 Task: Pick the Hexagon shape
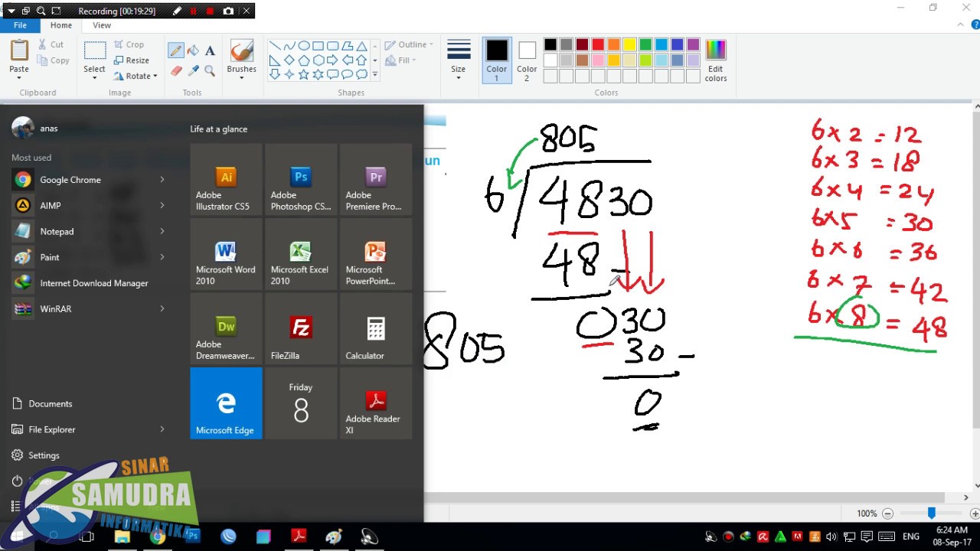coord(318,60)
